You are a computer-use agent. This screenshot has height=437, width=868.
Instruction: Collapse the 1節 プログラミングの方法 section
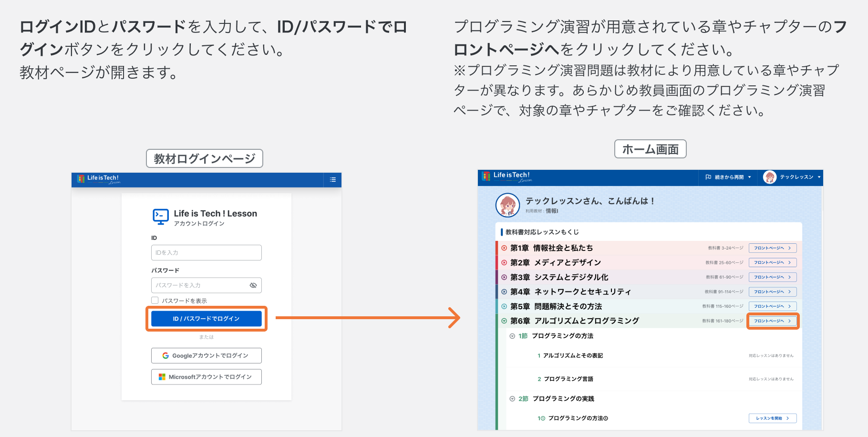point(512,336)
